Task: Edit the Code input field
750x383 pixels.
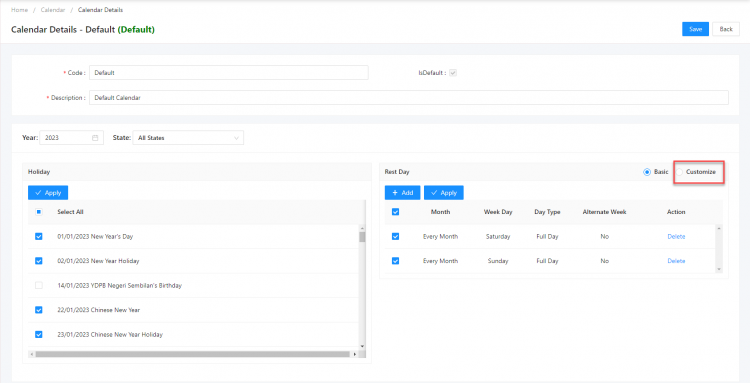Action: 229,73
